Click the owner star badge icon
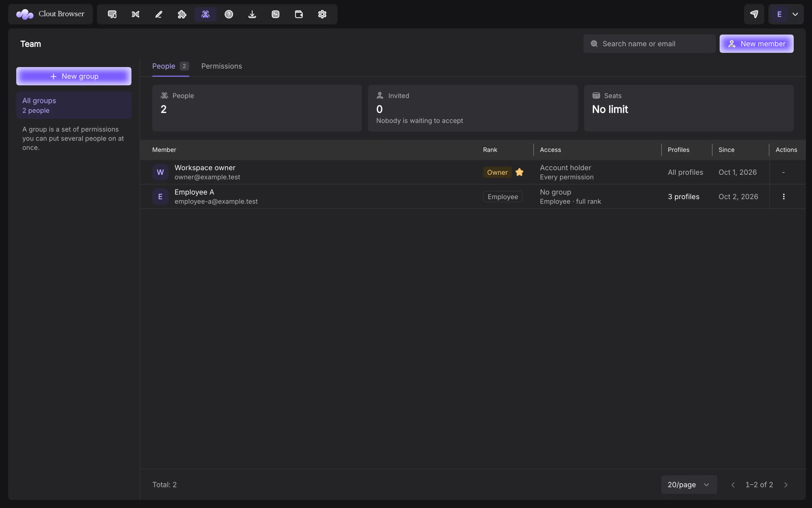This screenshot has width=812, height=508. [519, 172]
